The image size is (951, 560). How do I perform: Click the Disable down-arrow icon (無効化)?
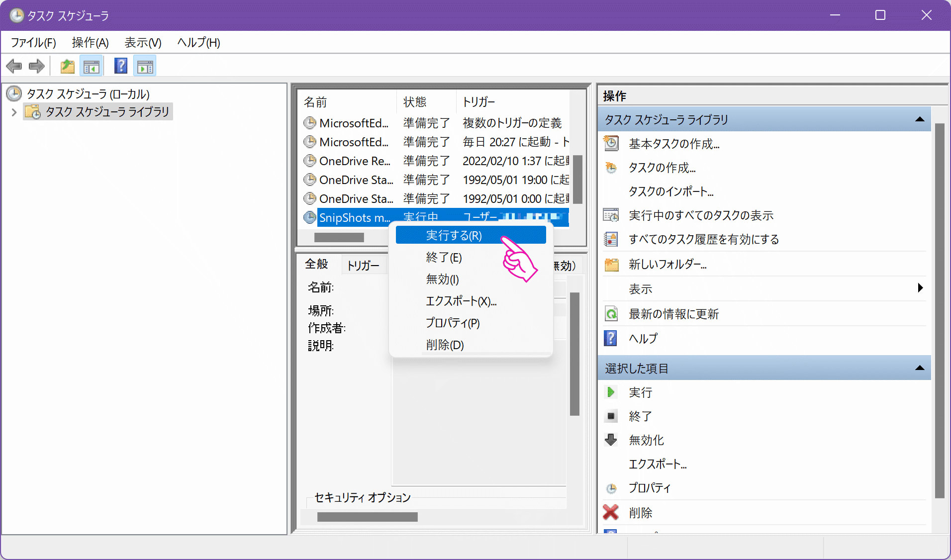click(x=611, y=440)
